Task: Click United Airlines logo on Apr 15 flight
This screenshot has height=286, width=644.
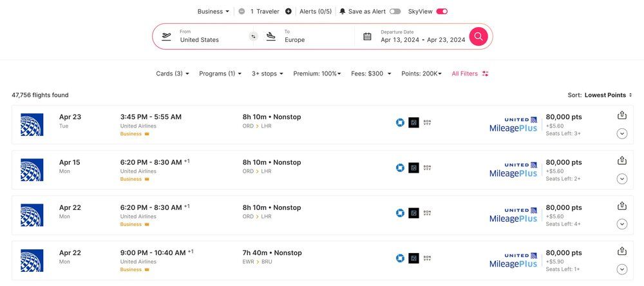Action: pos(32,170)
